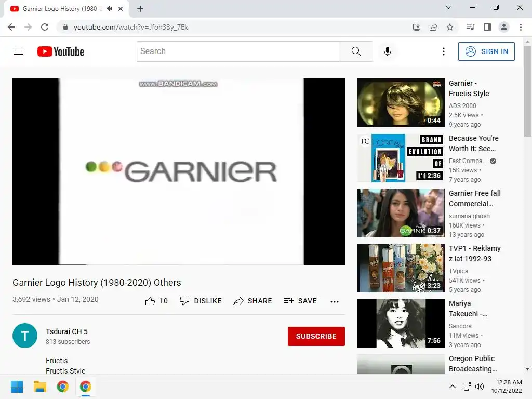Image resolution: width=532 pixels, height=399 pixels.
Task: Open File Explorer from the taskbar
Action: click(x=39, y=387)
